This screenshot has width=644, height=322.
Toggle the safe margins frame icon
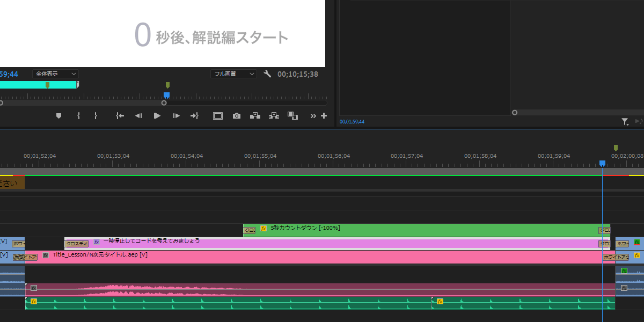(217, 115)
